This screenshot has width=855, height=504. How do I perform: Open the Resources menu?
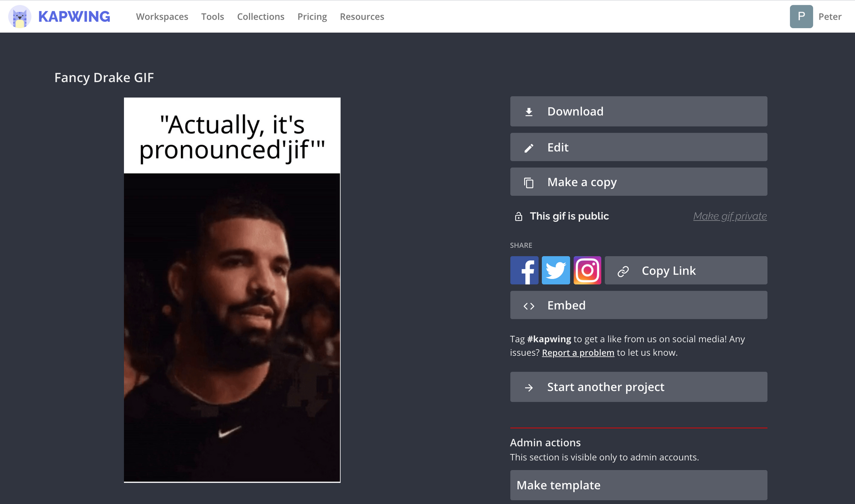click(x=362, y=17)
